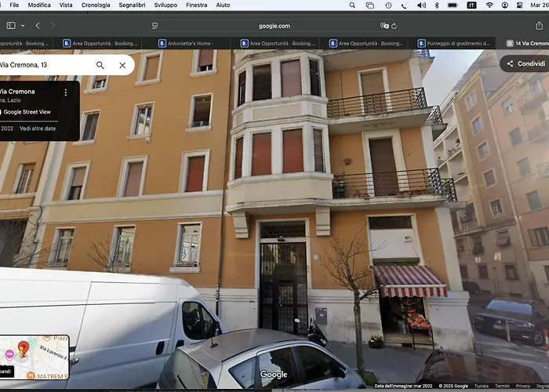Open the Modifica menu
This screenshot has width=549, height=392.
coord(39,5)
